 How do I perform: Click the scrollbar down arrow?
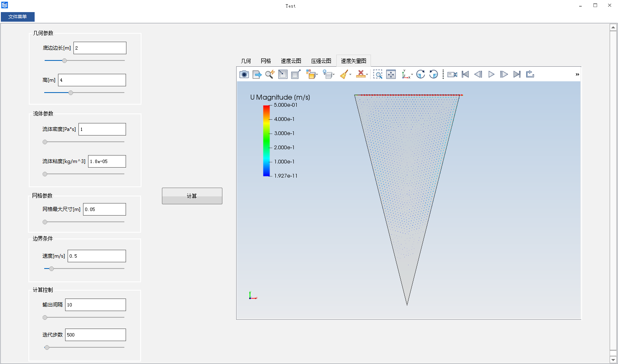click(x=613, y=359)
